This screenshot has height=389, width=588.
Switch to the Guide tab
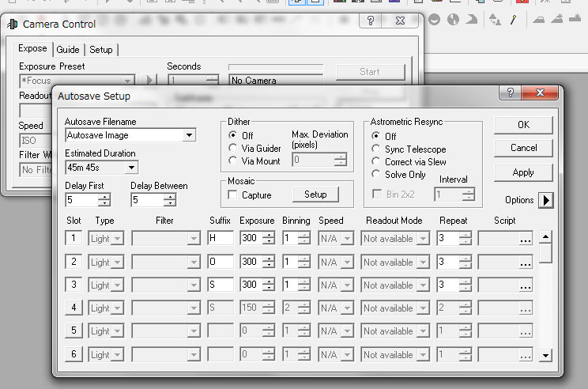click(68, 50)
